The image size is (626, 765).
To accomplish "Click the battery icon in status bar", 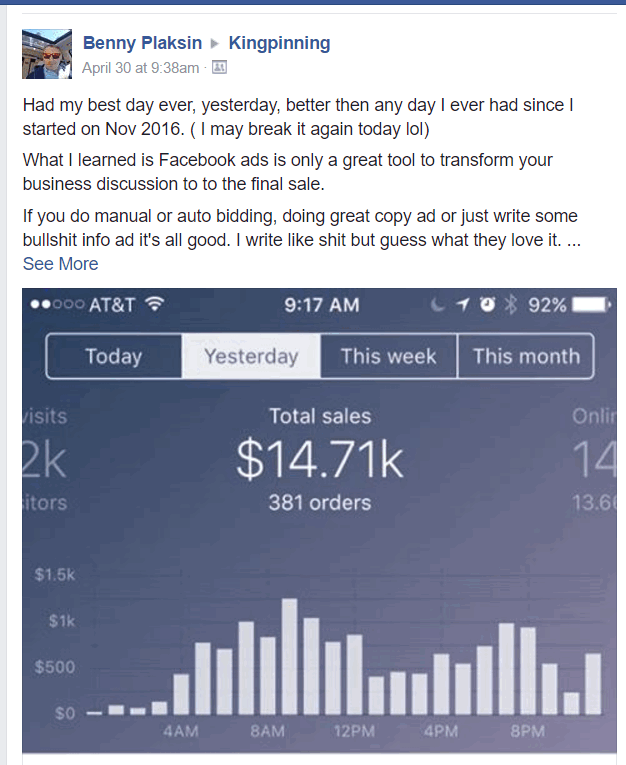I will tap(591, 305).
